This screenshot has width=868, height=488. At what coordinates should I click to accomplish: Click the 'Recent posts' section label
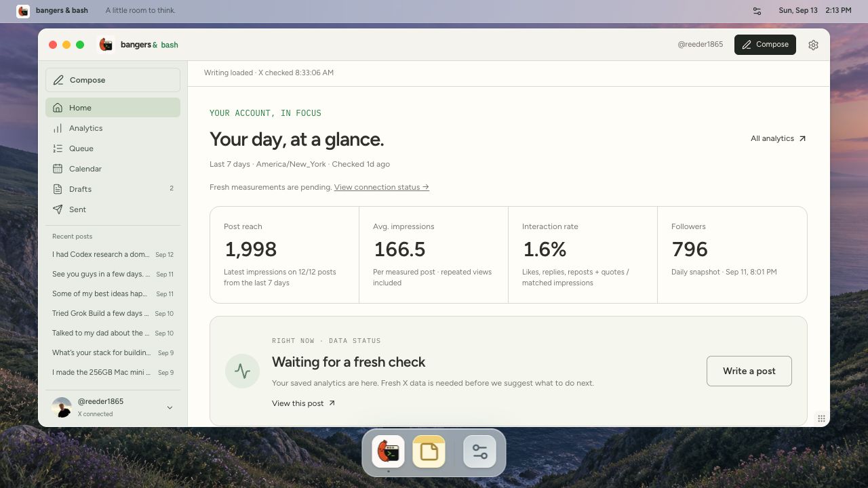[72, 237]
